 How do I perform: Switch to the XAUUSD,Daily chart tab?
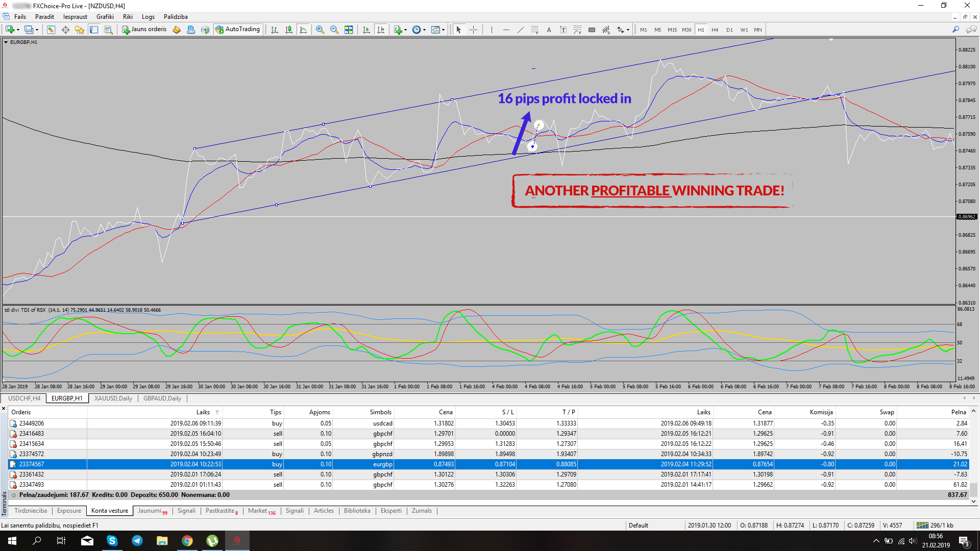point(113,398)
